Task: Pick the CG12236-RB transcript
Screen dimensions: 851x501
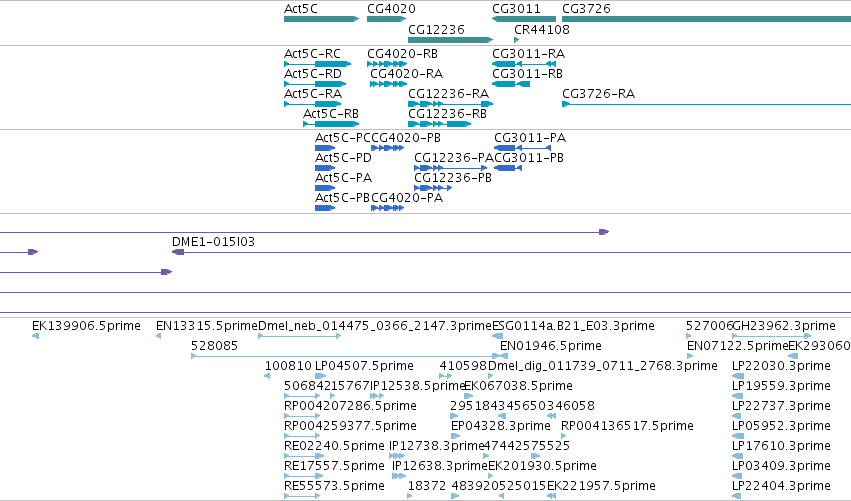Action: point(440,124)
